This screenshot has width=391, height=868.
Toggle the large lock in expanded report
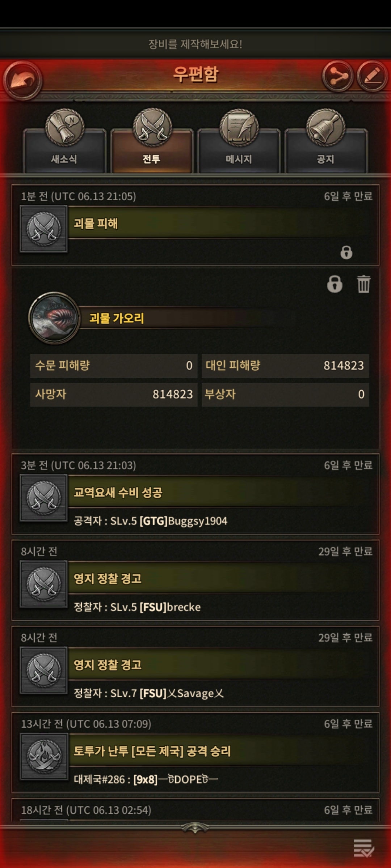[335, 284]
